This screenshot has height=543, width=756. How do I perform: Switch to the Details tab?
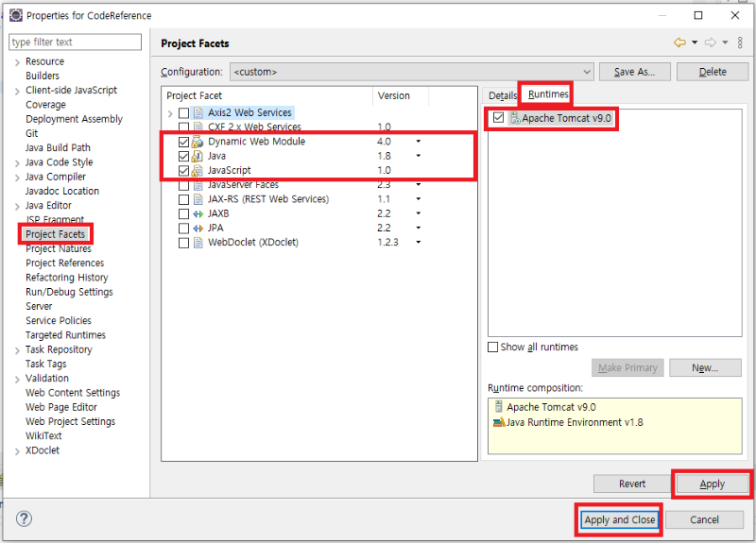coord(502,95)
